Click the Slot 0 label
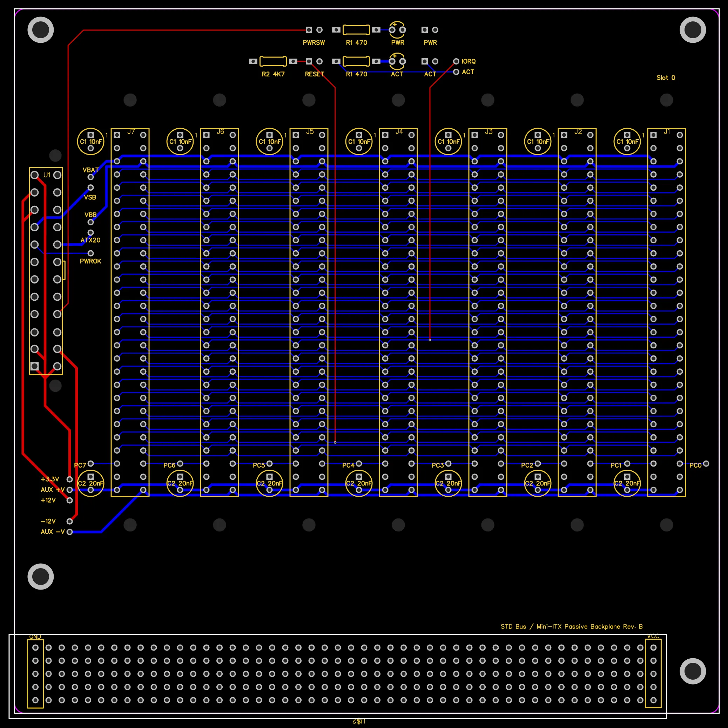 [666, 77]
